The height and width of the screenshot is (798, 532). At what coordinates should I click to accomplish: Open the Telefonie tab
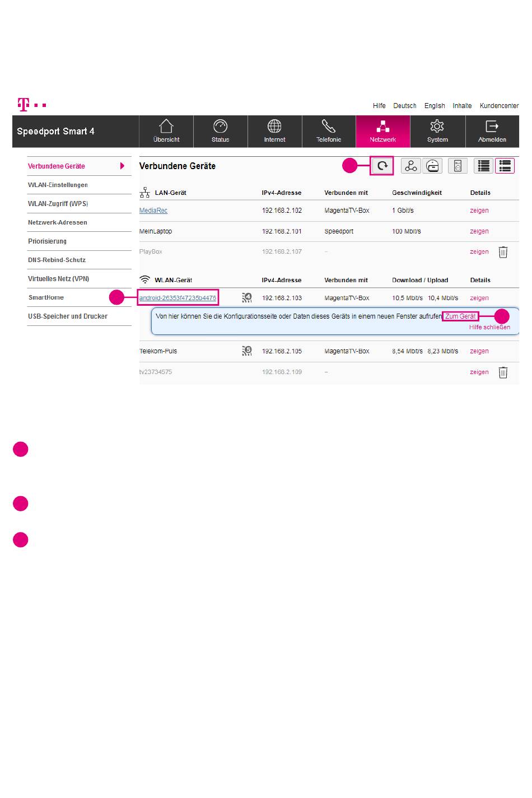coord(329,132)
